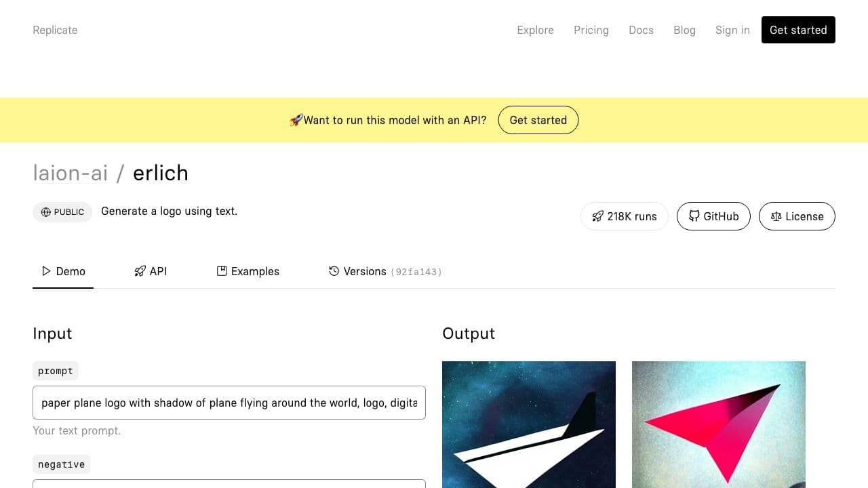
Task: Click the Versions history clock icon
Action: coord(334,271)
